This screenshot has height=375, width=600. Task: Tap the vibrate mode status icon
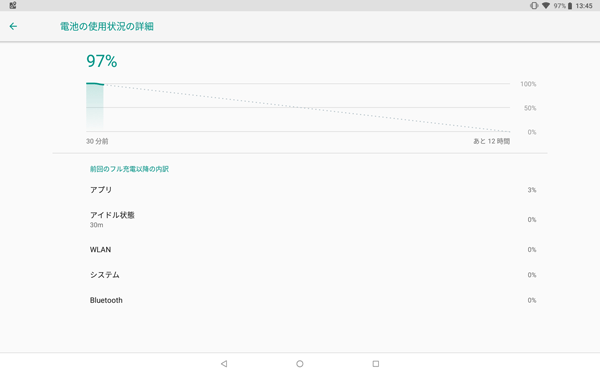534,6
